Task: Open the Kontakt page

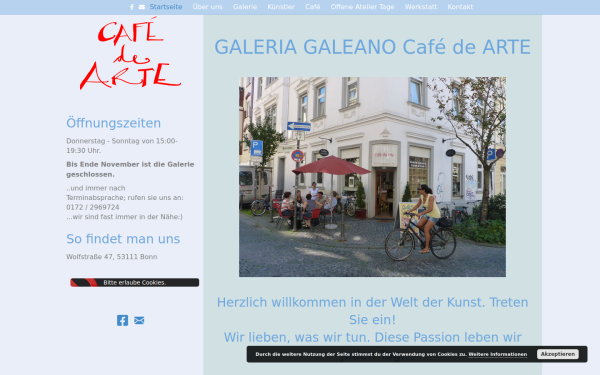Action: (460, 7)
